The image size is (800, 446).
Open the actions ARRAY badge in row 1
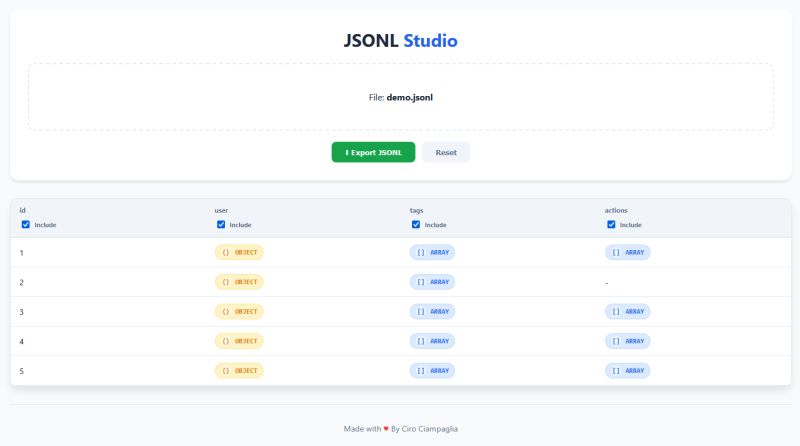(x=628, y=252)
